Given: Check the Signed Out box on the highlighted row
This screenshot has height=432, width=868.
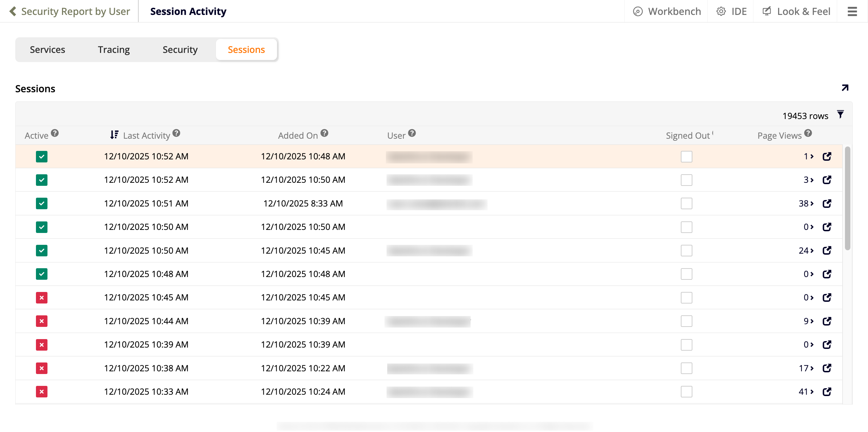Looking at the screenshot, I should click(x=687, y=156).
